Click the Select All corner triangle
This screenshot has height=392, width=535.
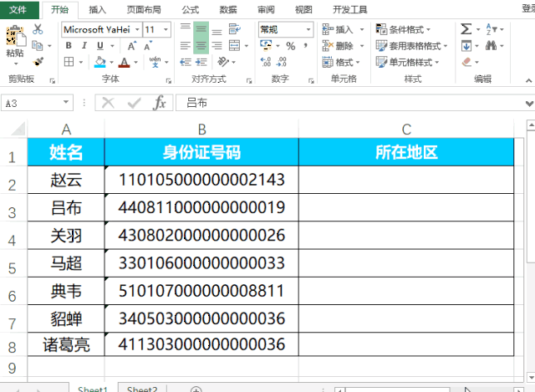coord(18,130)
